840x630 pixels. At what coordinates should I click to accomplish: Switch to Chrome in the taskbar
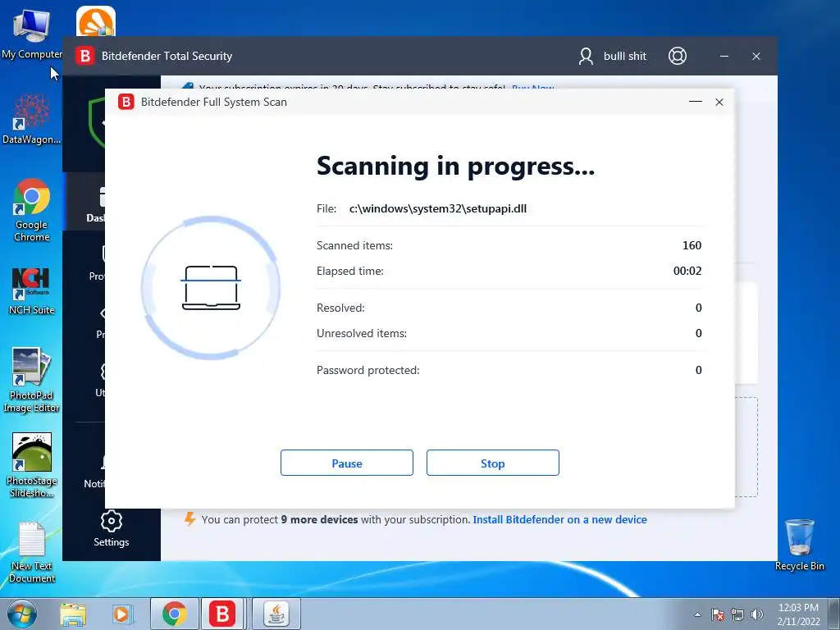click(x=175, y=614)
